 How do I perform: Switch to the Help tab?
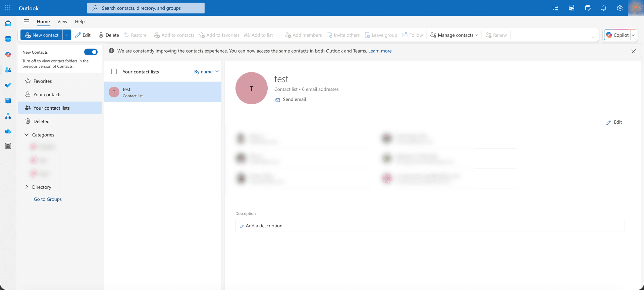(x=80, y=21)
